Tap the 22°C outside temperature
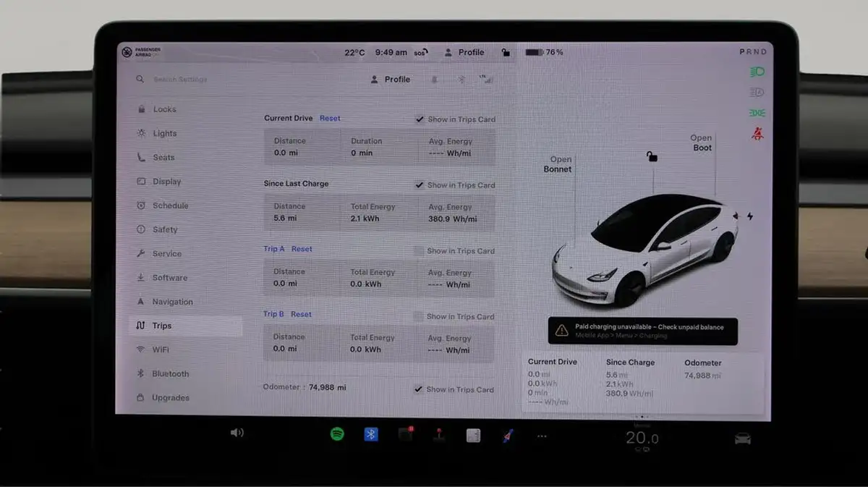The image size is (868, 487). pos(354,52)
